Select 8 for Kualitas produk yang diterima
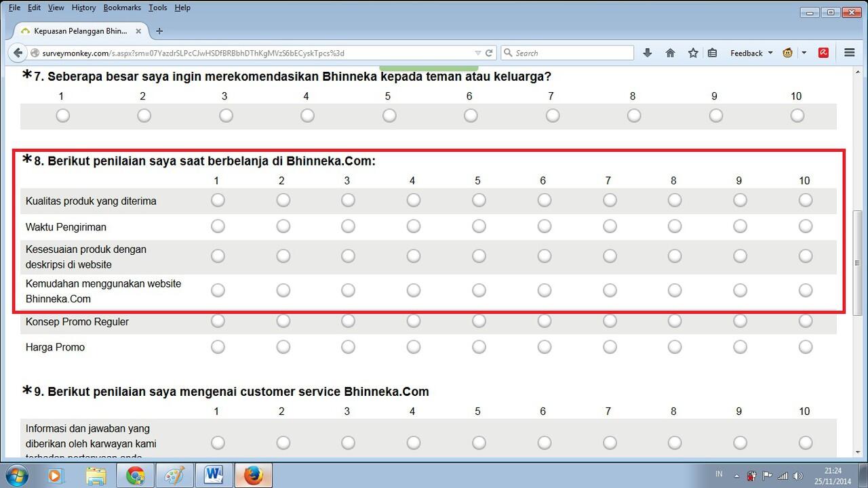 point(674,200)
